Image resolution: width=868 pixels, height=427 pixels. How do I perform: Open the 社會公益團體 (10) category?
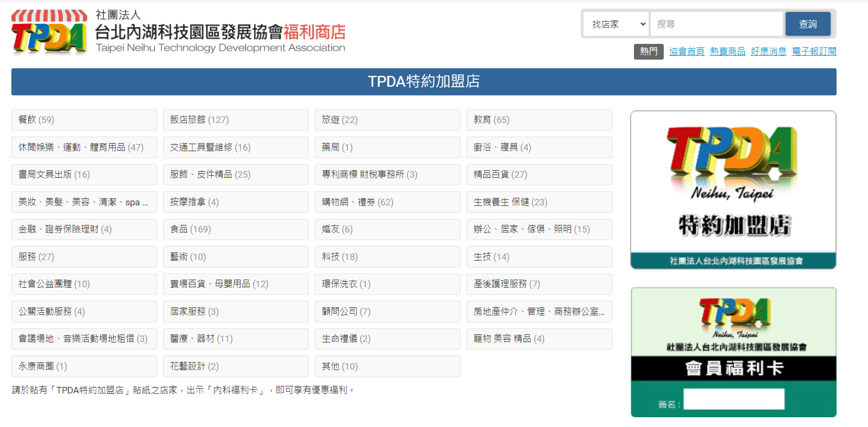click(x=84, y=284)
